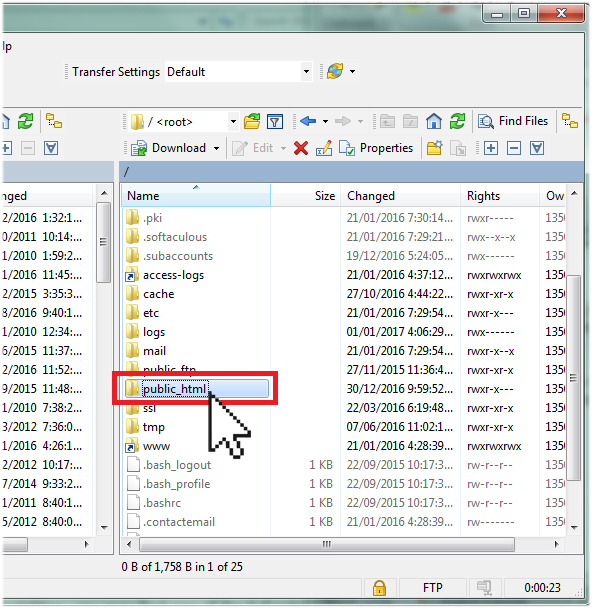Click the 0:00:23 session timer
Image resolution: width=592 pixels, height=608 pixels.
pos(542,588)
